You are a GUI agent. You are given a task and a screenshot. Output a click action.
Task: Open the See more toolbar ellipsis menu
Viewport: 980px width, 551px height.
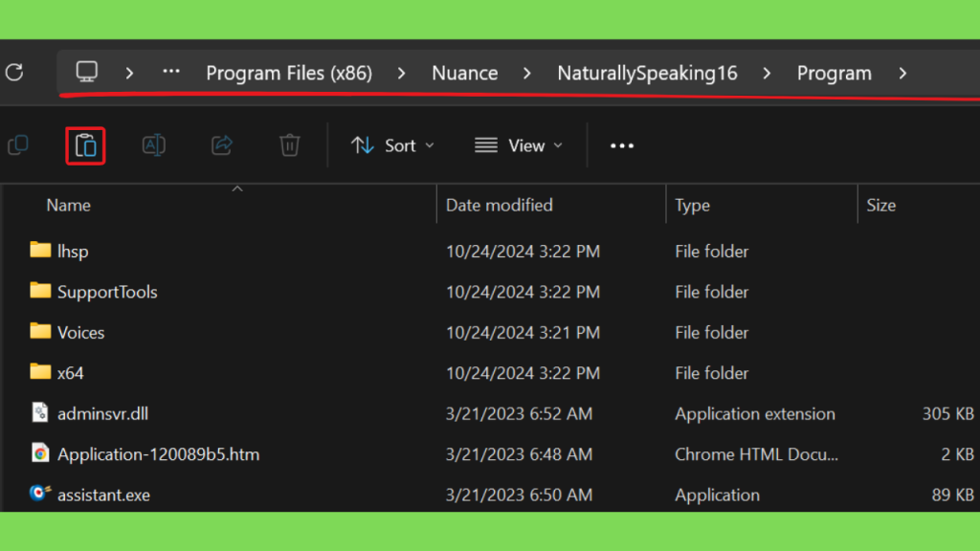(x=622, y=145)
